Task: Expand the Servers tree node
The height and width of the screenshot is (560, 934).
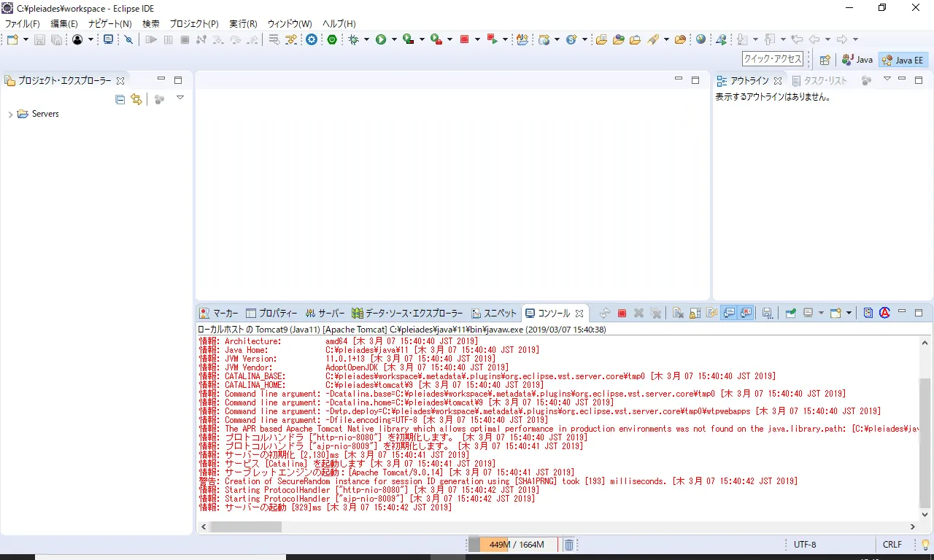Action: coord(10,114)
